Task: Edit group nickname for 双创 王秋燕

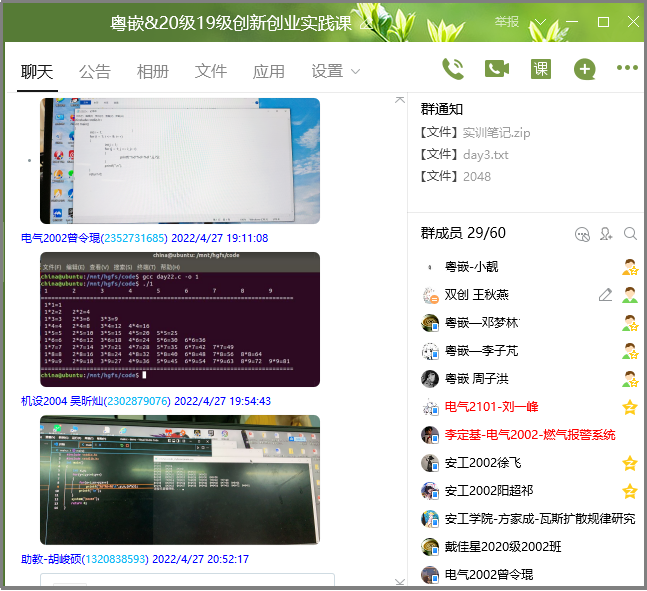Action: click(605, 295)
